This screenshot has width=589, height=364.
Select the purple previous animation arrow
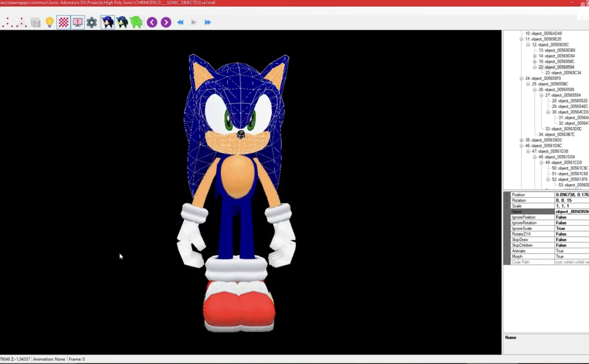[152, 22]
